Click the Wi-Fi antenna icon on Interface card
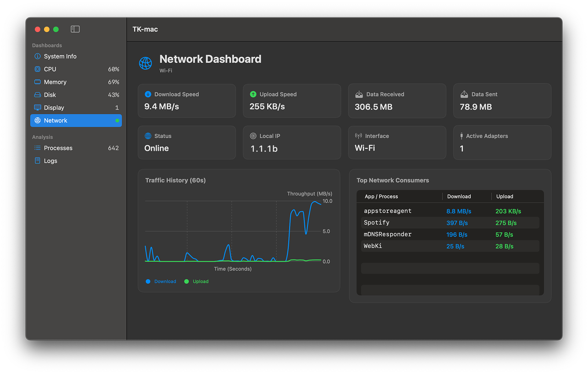Image resolution: width=588 pixels, height=374 pixels. point(357,136)
